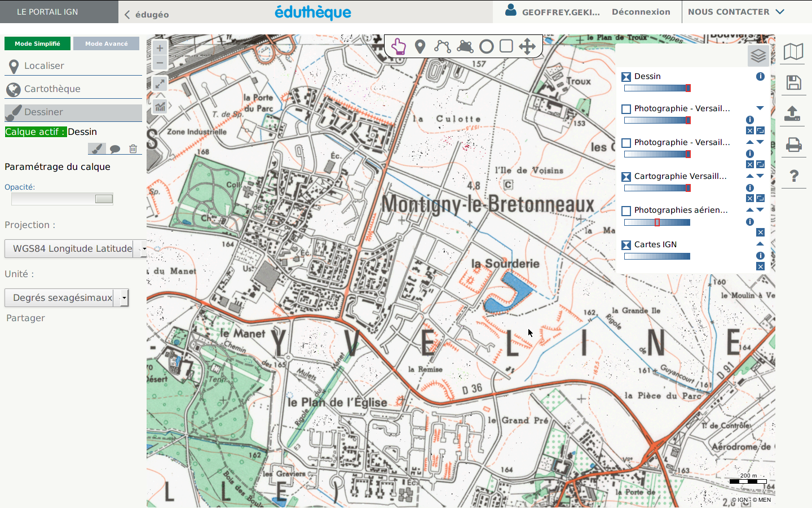Open the print function

pos(793,145)
